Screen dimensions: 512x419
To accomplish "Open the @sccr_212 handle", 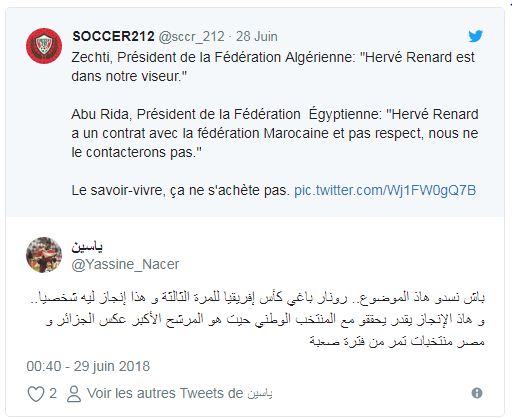I will click(191, 37).
